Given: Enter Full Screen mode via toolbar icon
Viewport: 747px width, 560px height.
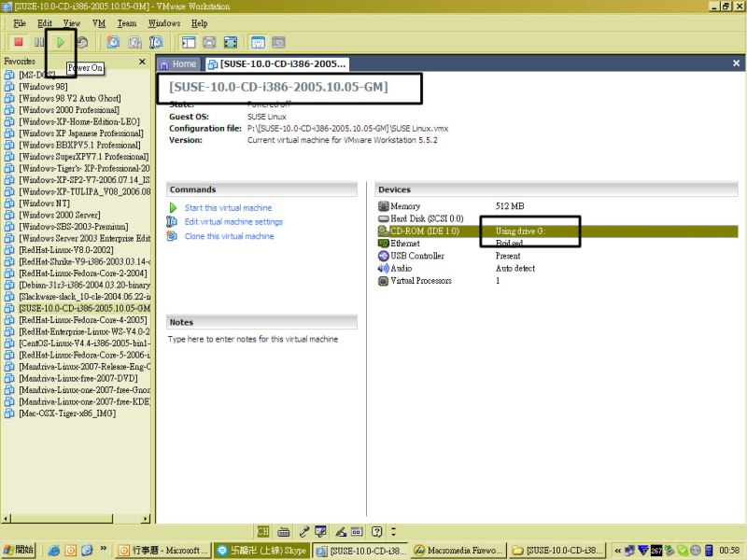Looking at the screenshot, I should click(231, 42).
